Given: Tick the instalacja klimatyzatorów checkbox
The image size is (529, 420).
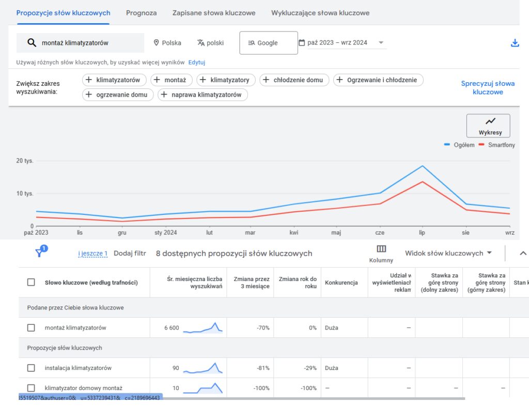Looking at the screenshot, I should coord(31,368).
